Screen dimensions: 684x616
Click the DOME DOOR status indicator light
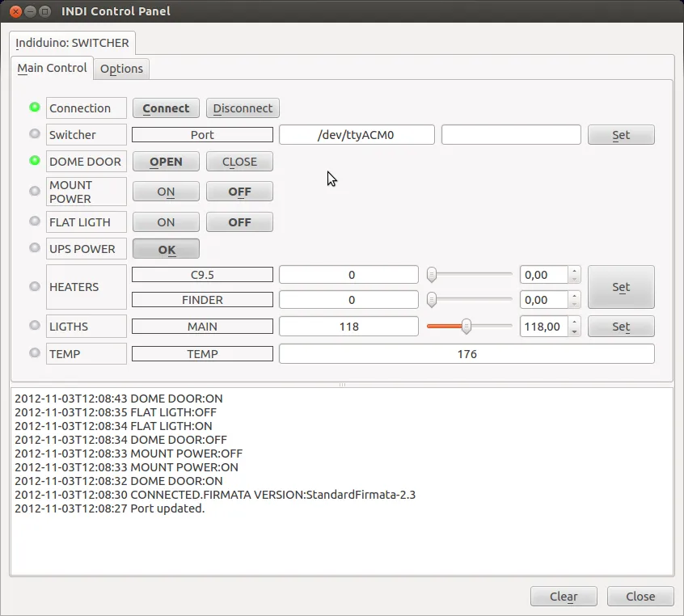tap(35, 161)
